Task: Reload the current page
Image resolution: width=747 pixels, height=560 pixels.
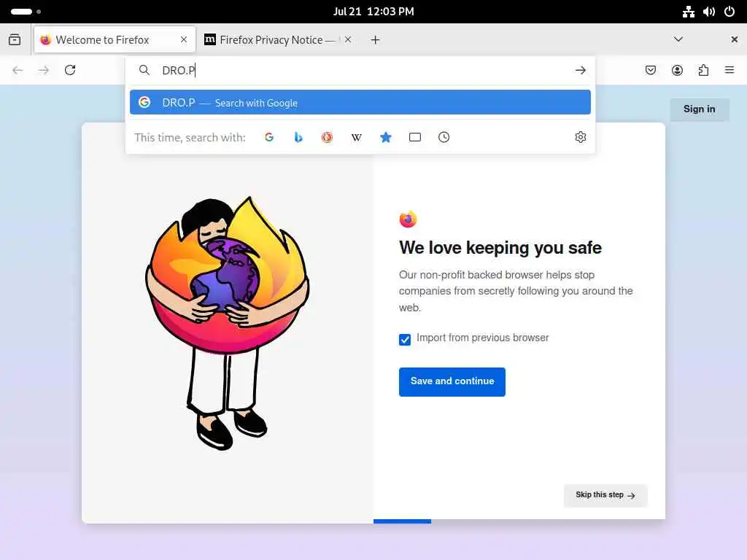Action: [x=70, y=71]
